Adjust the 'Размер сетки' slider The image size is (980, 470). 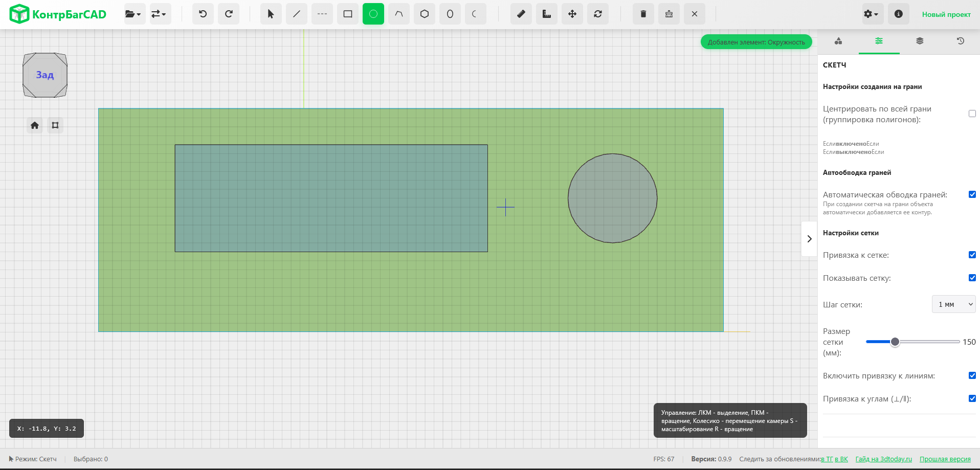click(895, 342)
